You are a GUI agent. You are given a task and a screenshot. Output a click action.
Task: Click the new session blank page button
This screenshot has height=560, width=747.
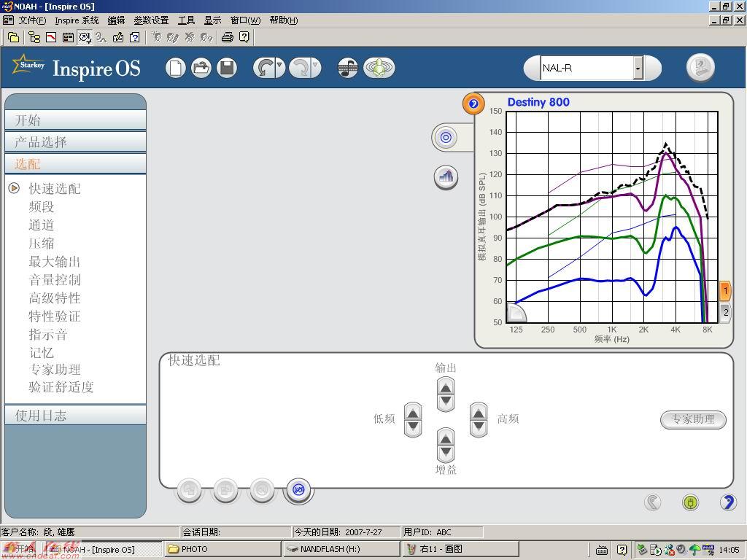[x=175, y=68]
